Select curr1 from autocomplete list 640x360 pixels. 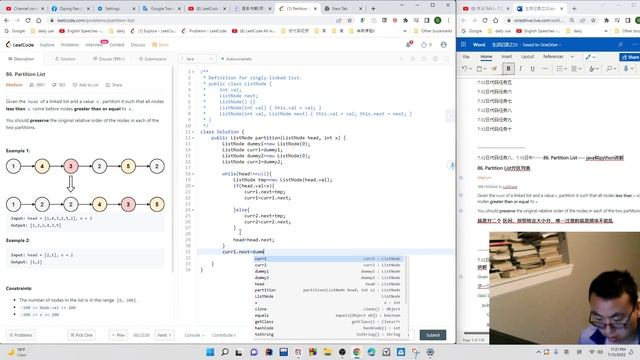coord(329,259)
